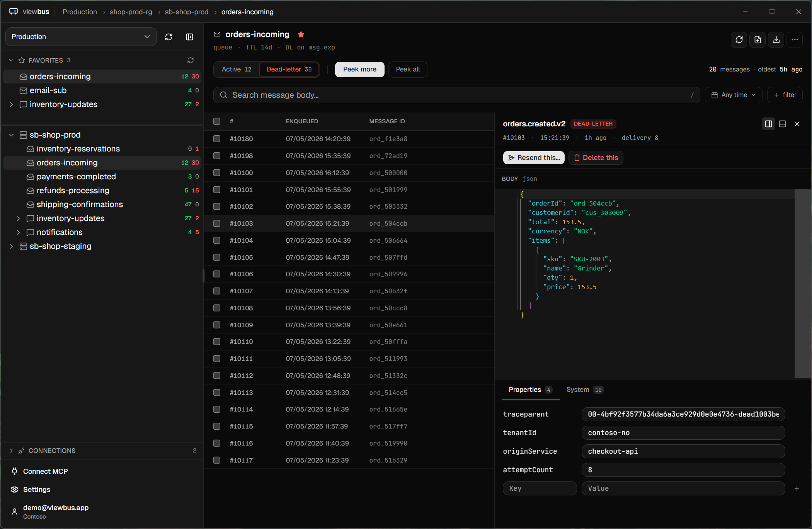The image size is (812, 529).
Task: Check the box for message #10114
Action: click(217, 409)
